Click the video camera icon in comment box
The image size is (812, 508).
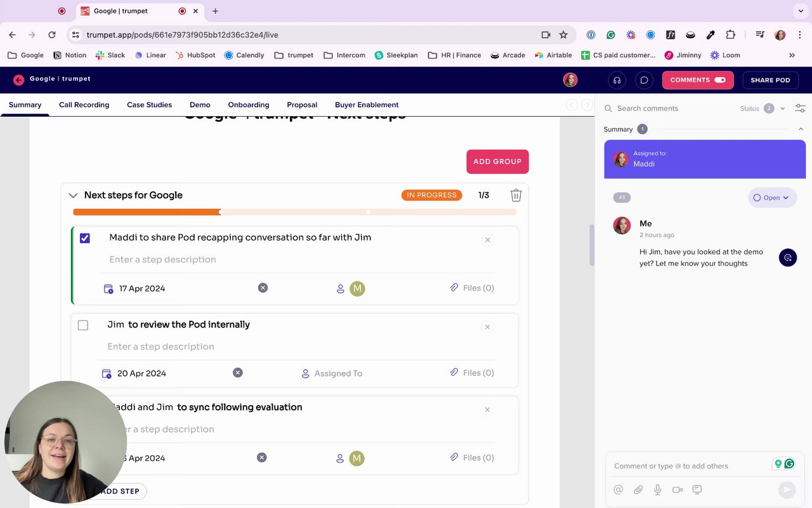point(678,490)
